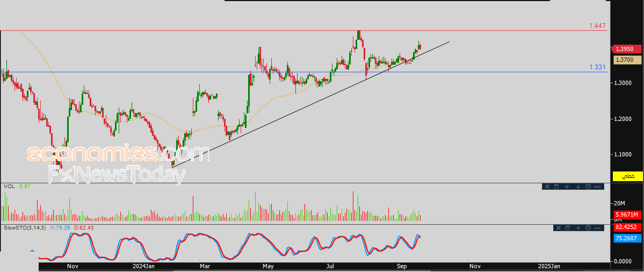The image size is (644, 272).
Task: Click the 1.3950 current price tag
Action: pyautogui.click(x=627, y=49)
